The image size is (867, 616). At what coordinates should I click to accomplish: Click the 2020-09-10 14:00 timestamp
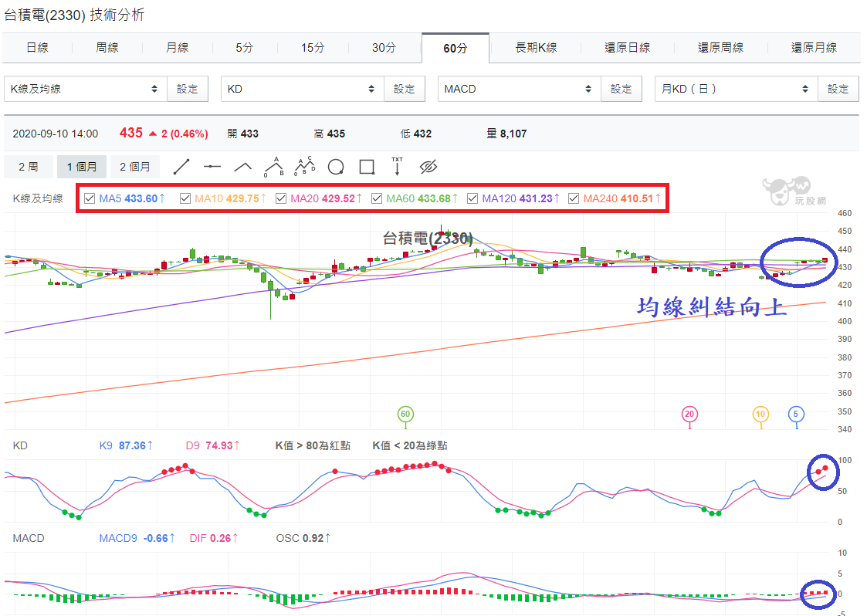pyautogui.click(x=56, y=134)
